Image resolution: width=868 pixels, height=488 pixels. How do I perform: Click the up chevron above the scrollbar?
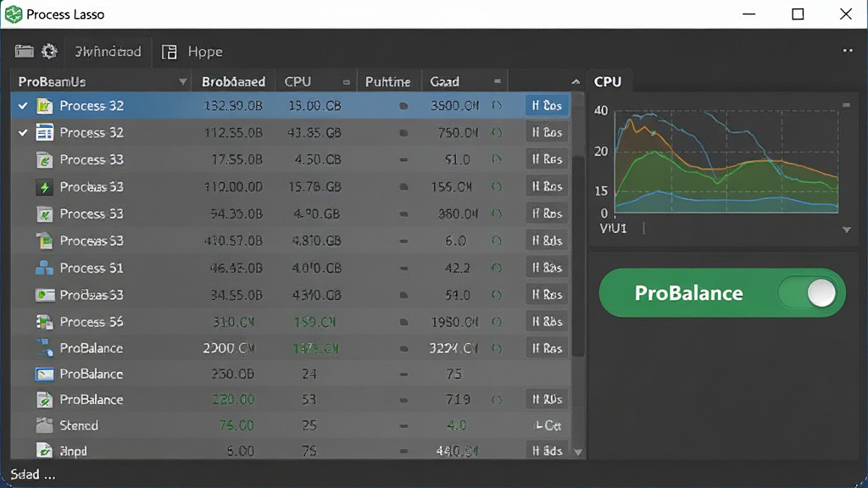pyautogui.click(x=576, y=82)
